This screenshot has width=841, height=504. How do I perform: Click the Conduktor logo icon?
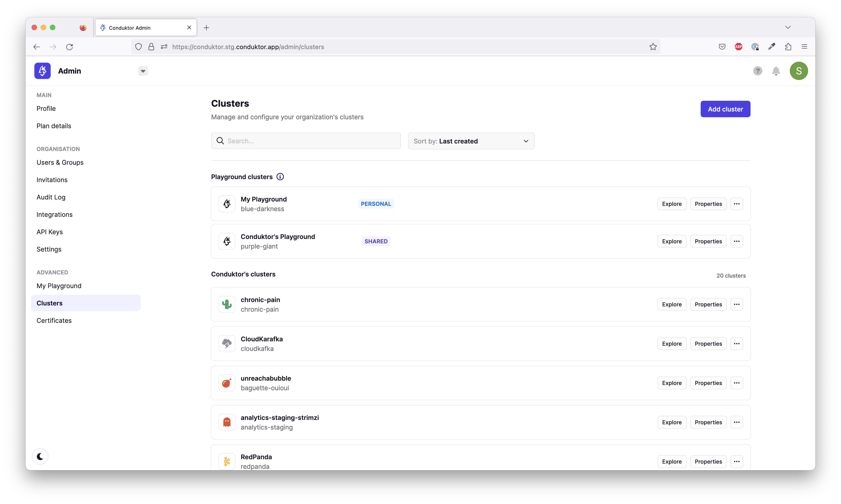43,71
